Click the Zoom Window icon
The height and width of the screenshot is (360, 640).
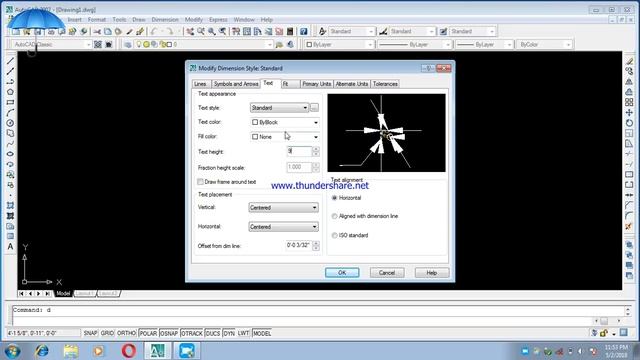212,31
